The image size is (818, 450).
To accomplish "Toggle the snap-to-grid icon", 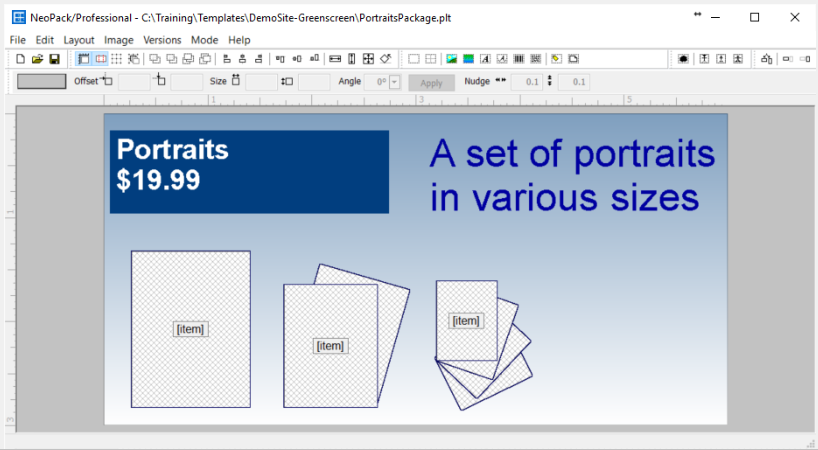I will coord(134,59).
